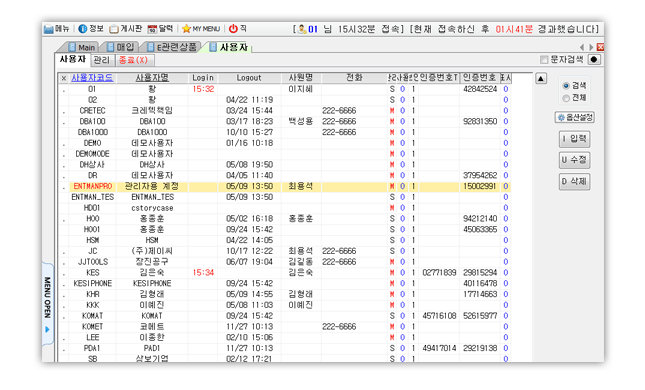Click the 전화 column header

[354, 78]
